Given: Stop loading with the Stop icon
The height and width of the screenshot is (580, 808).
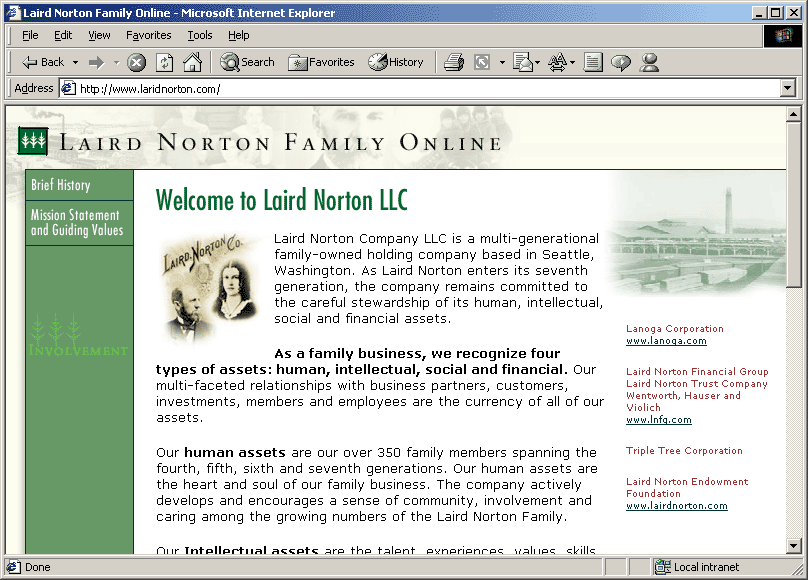Looking at the screenshot, I should 136,62.
